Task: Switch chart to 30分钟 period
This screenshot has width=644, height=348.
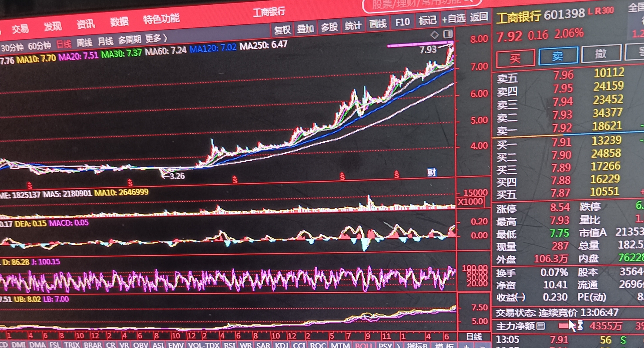Action: 13,47
